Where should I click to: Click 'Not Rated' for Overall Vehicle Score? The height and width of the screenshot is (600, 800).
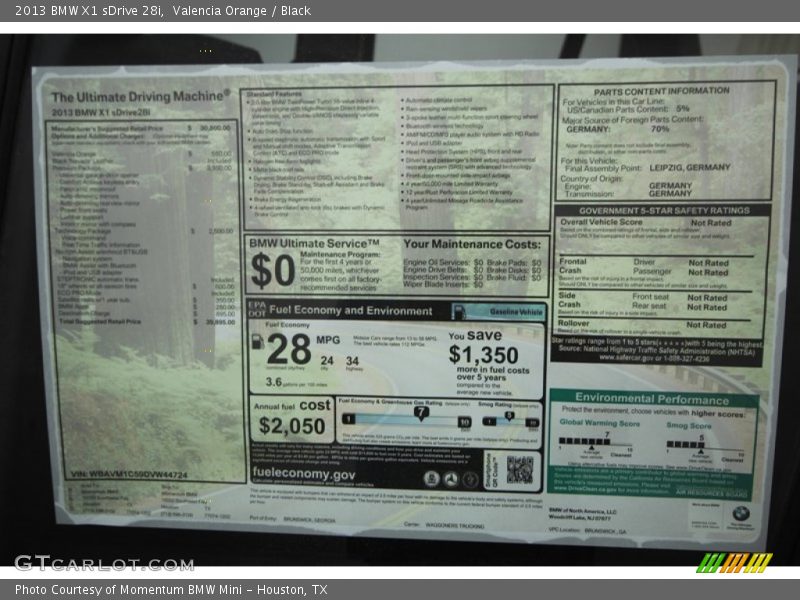point(711,223)
